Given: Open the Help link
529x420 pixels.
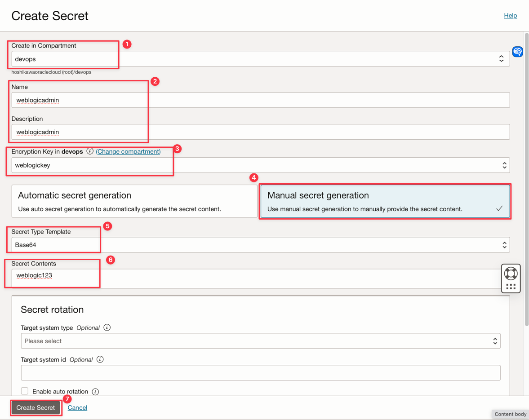Looking at the screenshot, I should pyautogui.click(x=510, y=15).
